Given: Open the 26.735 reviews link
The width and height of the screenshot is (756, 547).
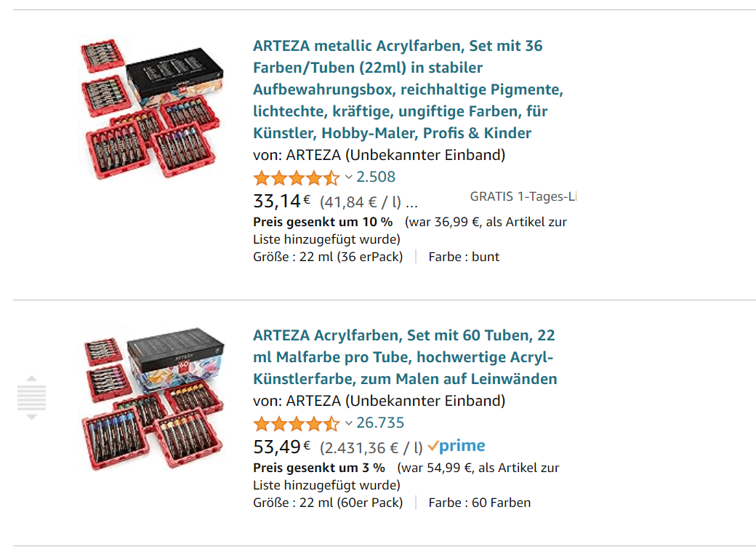Looking at the screenshot, I should tap(380, 423).
